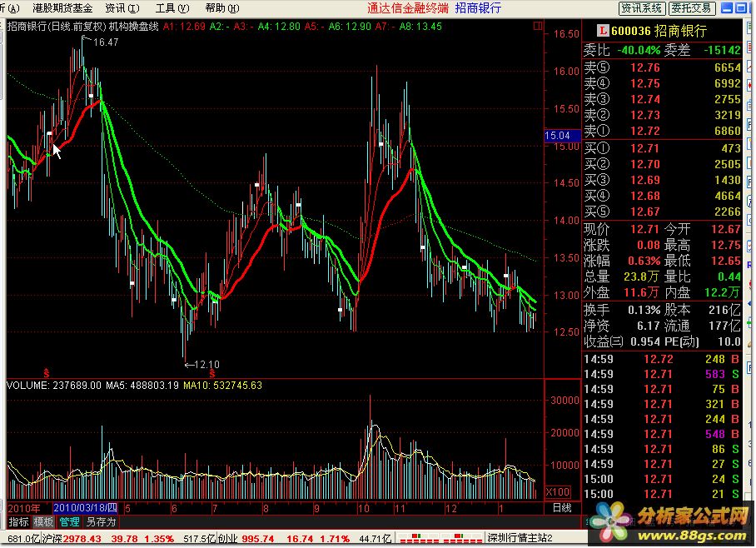Switch to the 模板 tab

click(x=43, y=522)
